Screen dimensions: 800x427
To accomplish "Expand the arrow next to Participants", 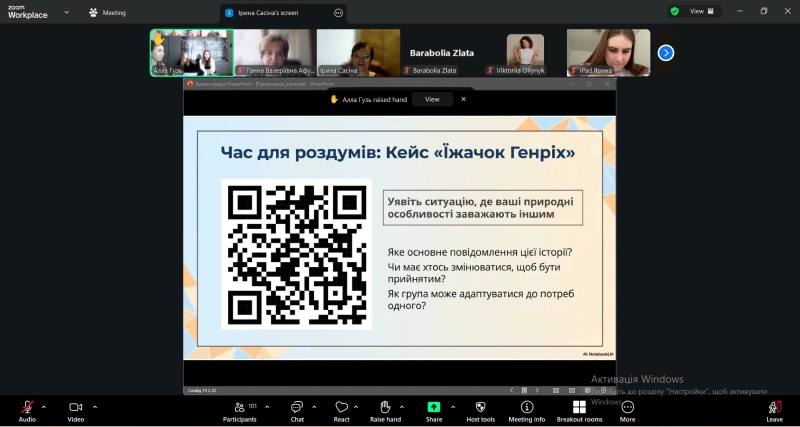I will click(267, 407).
